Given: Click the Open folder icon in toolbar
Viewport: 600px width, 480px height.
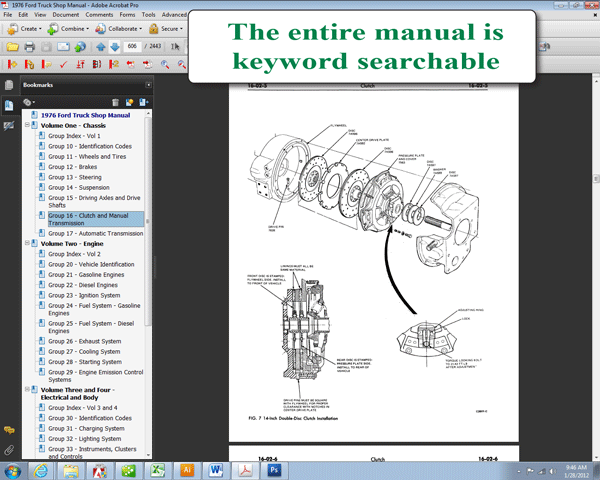Looking at the screenshot, I should [x=12, y=47].
